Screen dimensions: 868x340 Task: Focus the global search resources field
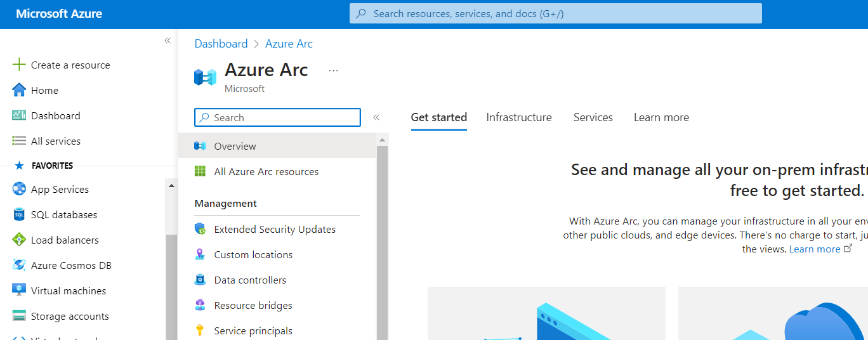(555, 13)
